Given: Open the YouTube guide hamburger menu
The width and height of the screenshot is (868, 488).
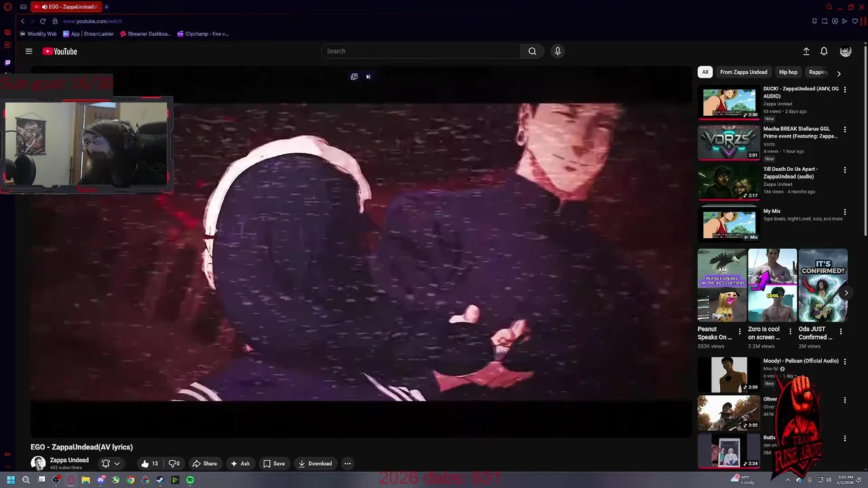Looking at the screenshot, I should pyautogui.click(x=28, y=51).
